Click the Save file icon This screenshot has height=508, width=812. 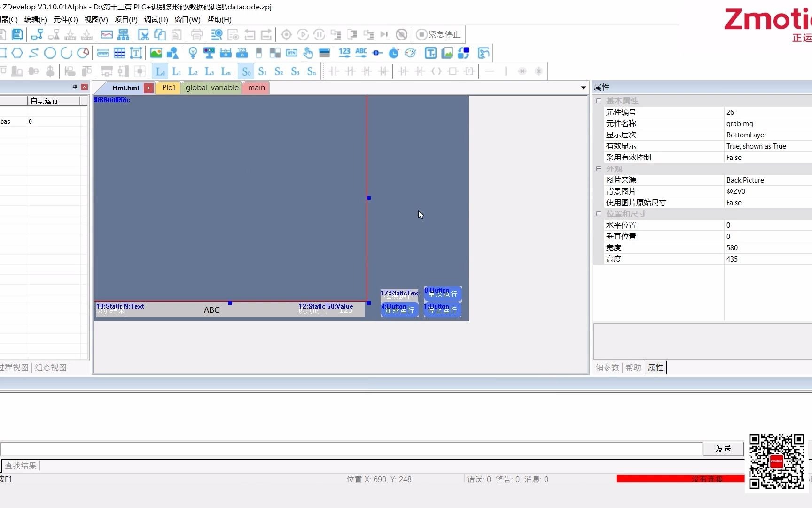click(17, 34)
